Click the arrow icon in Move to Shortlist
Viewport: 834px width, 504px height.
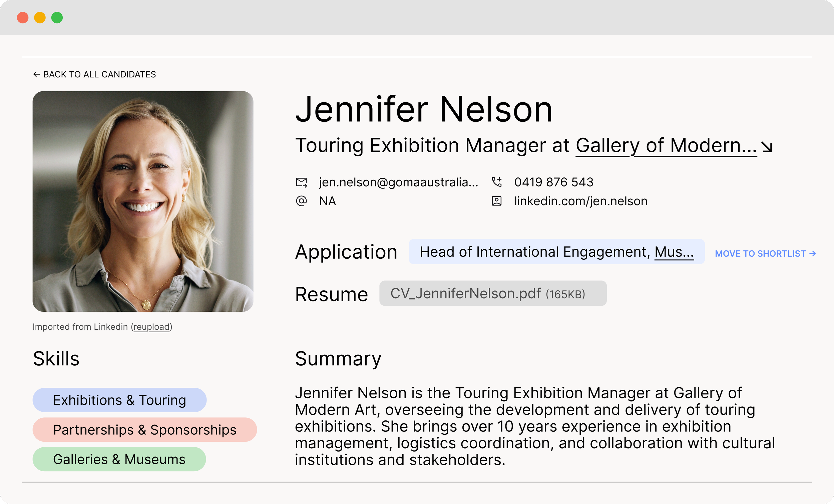pos(812,253)
